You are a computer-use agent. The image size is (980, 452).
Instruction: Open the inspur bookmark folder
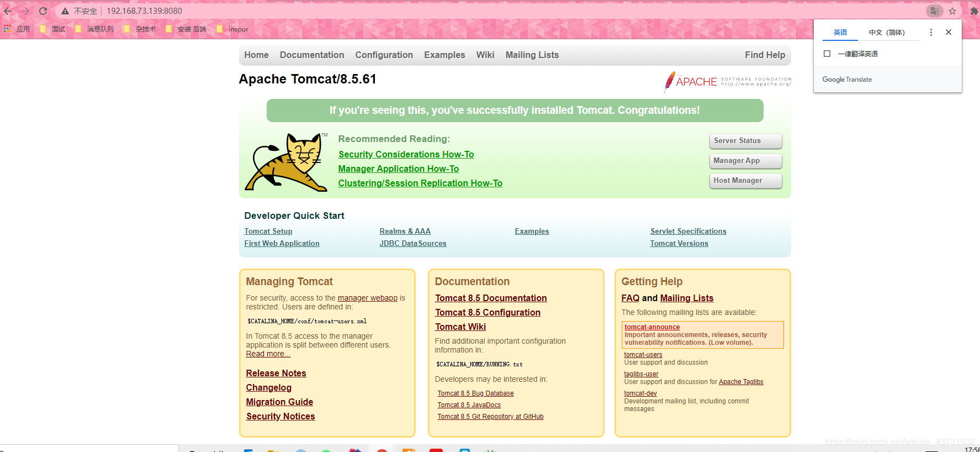pyautogui.click(x=232, y=29)
